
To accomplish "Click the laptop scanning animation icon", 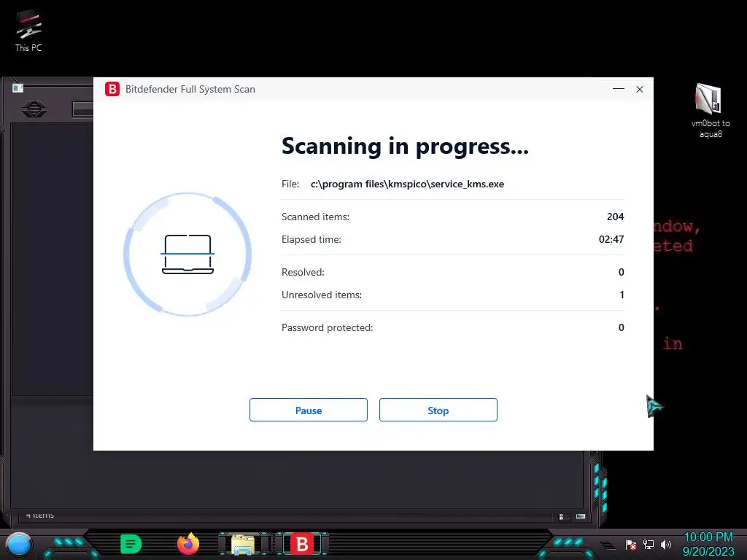I will coord(187,254).
